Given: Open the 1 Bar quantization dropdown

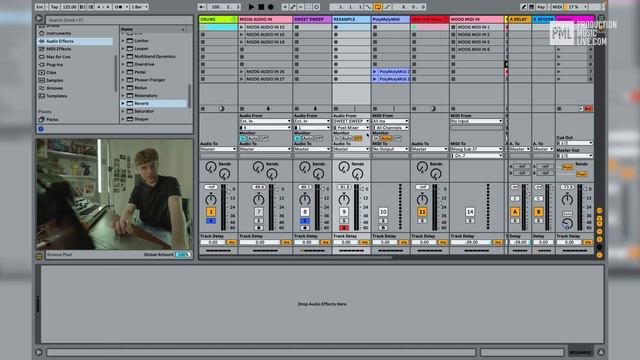Looking at the screenshot, I should coord(140,7).
